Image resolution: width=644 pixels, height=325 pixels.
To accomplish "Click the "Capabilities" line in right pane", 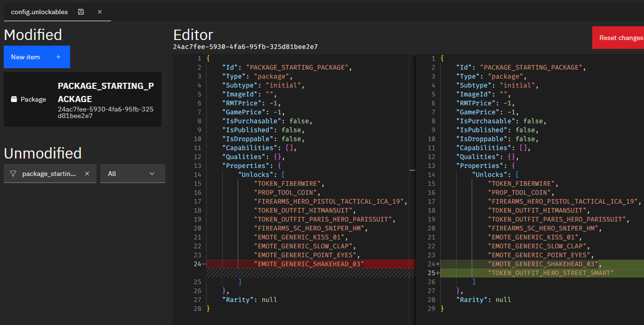I will coord(493,148).
